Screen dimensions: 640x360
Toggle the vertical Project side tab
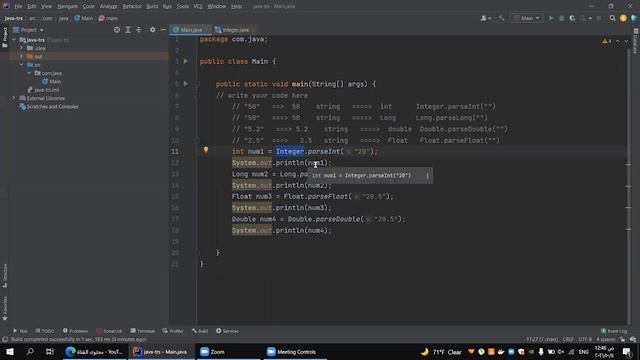click(5, 37)
